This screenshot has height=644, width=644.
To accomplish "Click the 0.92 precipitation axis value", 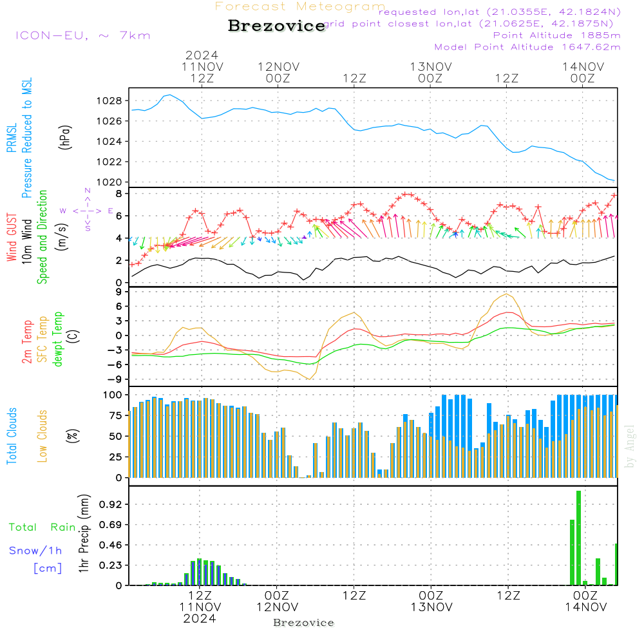I will click(x=111, y=504).
